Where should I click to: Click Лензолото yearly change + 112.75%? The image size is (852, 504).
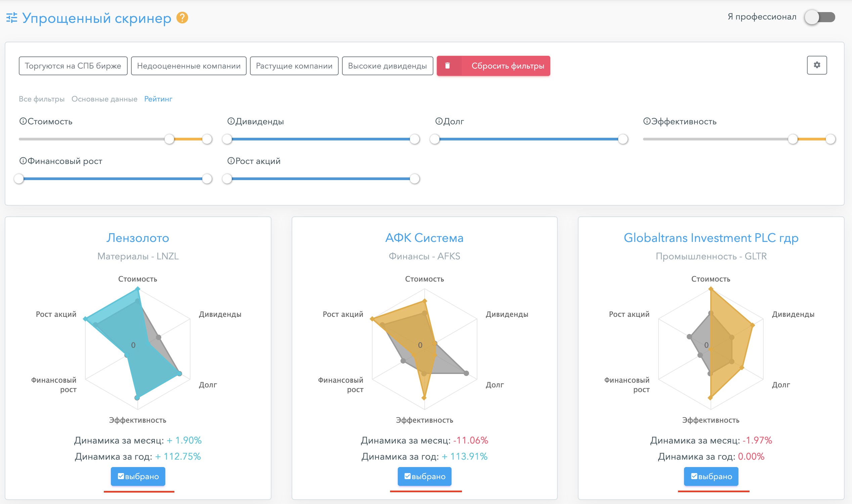pyautogui.click(x=178, y=456)
